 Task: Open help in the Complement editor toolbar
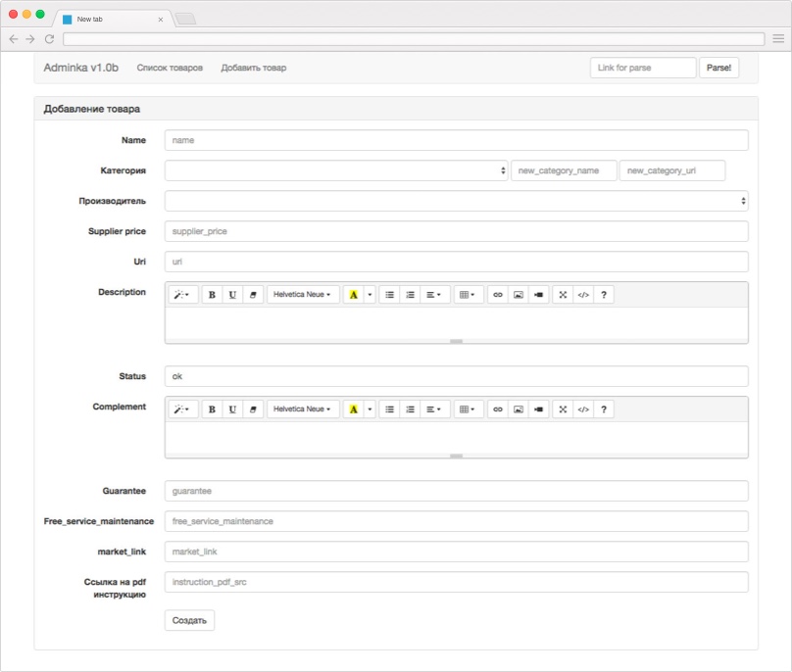pyautogui.click(x=604, y=409)
